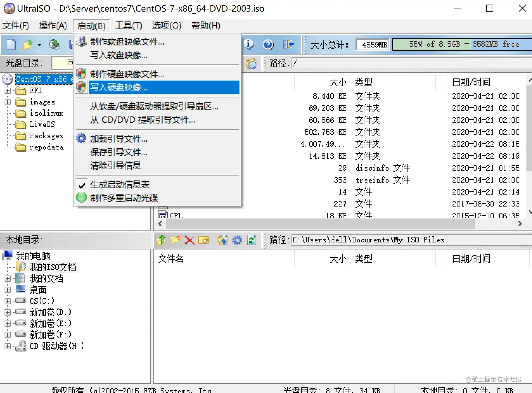Click the right arrow of horizontal scrollbar
532x393 pixels.
[x=520, y=224]
